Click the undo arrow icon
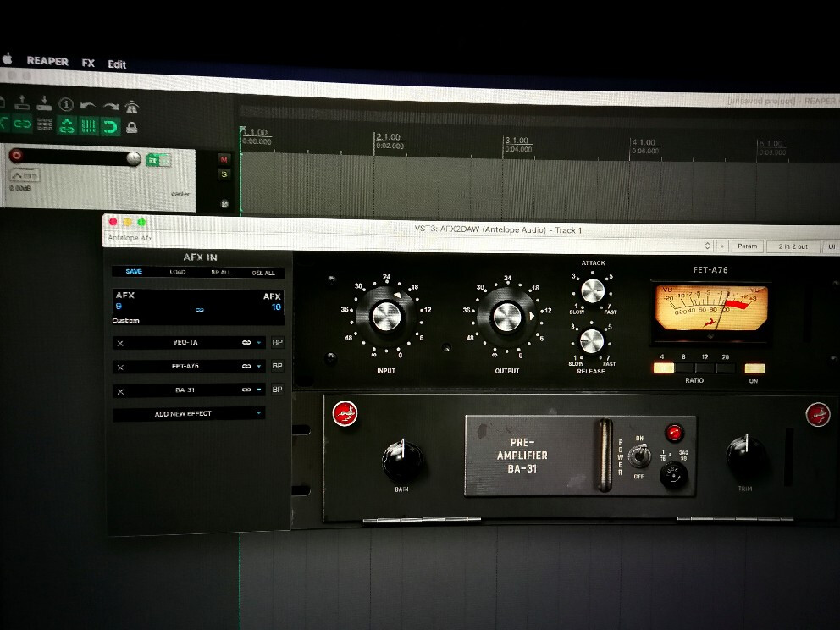This screenshot has height=630, width=840. pos(88,106)
